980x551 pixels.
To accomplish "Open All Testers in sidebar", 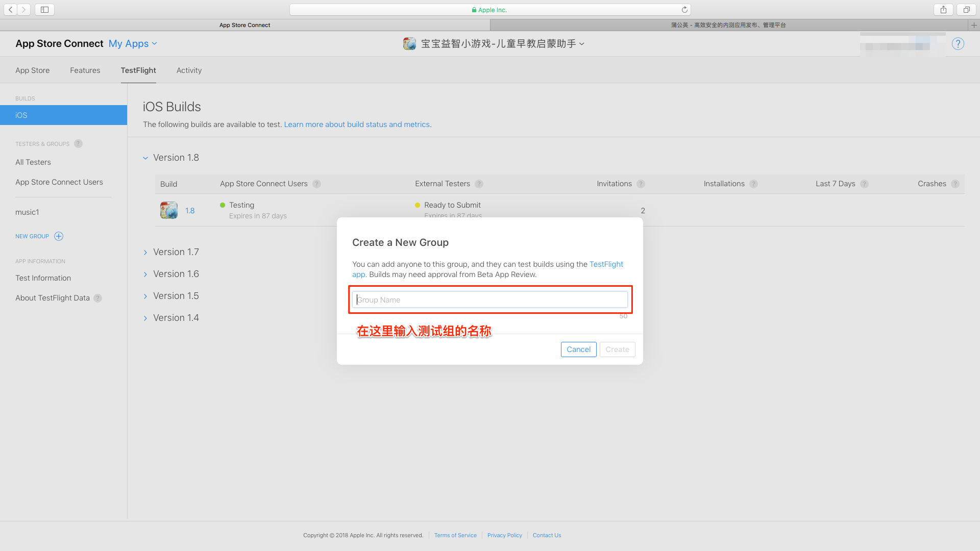I will coord(33,162).
